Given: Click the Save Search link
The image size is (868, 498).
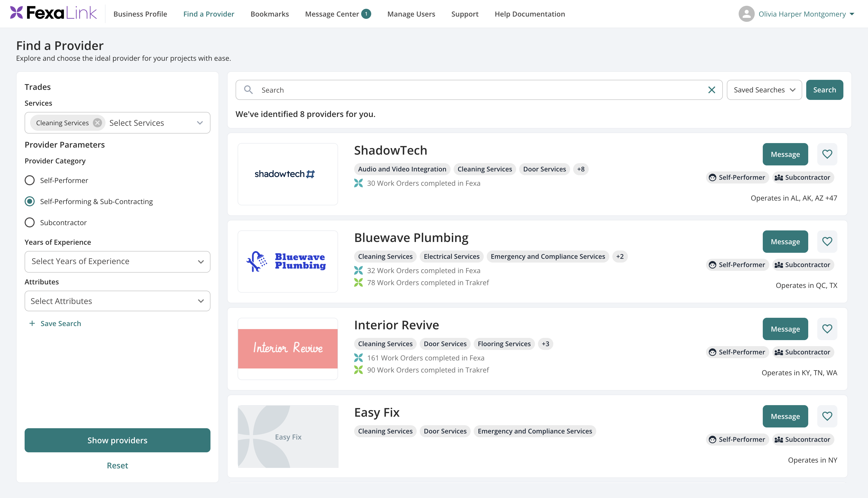Looking at the screenshot, I should [x=61, y=323].
